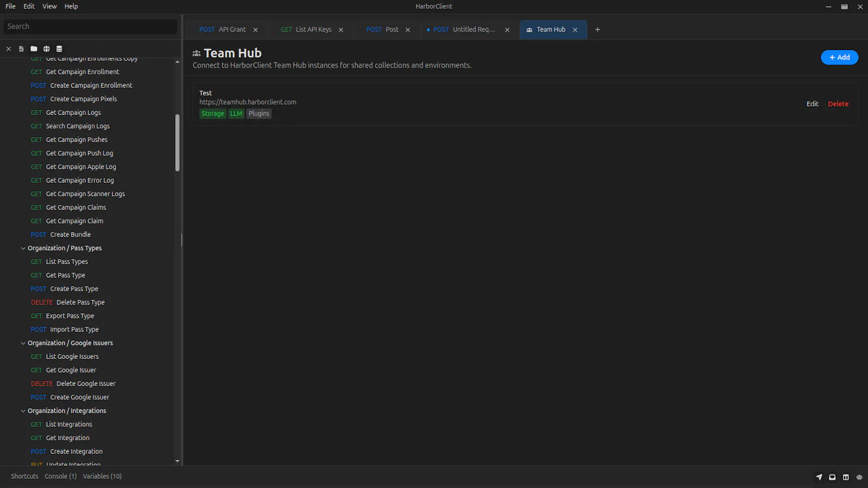Open DELETE Delete Google Issuer request

tap(73, 384)
